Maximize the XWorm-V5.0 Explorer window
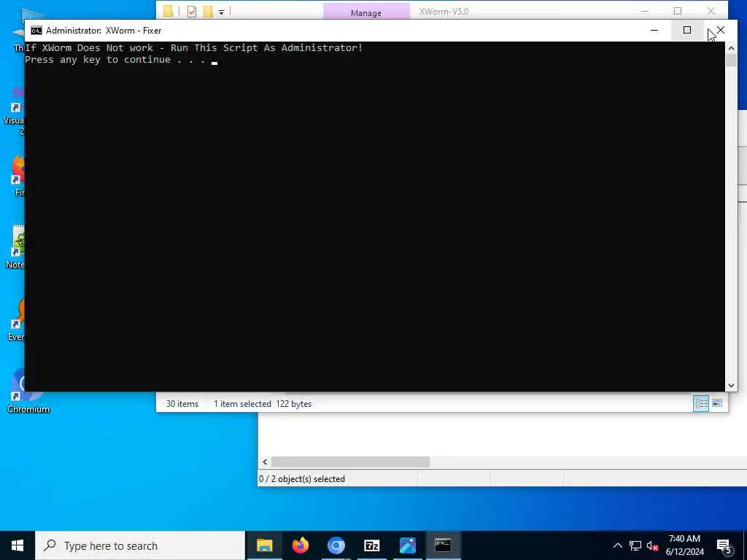 [678, 10]
